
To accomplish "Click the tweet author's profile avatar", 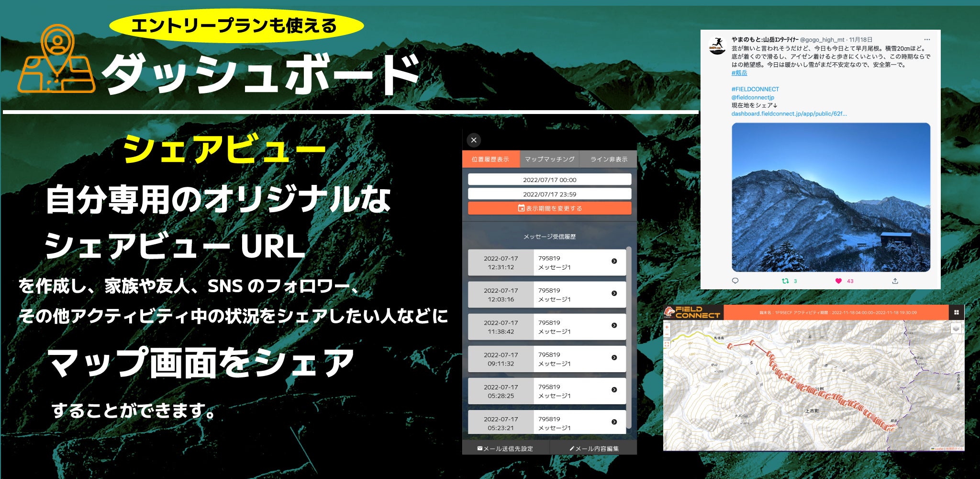I will (717, 46).
